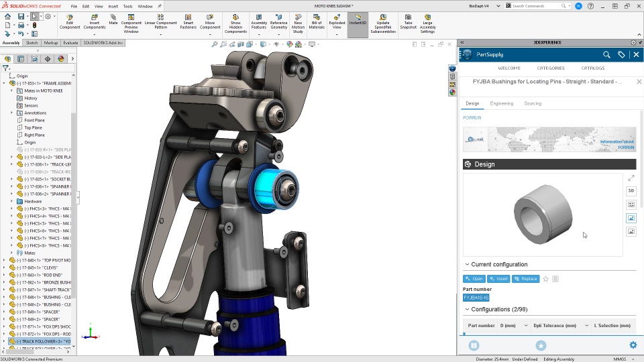The width and height of the screenshot is (644, 362).
Task: Choose the Mate tool
Action: point(113,19)
